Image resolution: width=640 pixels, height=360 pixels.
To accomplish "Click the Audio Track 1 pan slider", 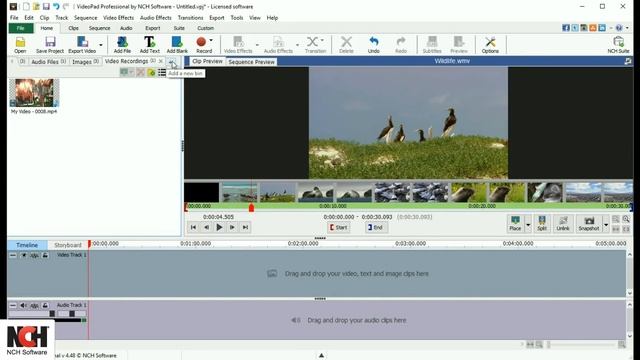I will pos(72,313).
